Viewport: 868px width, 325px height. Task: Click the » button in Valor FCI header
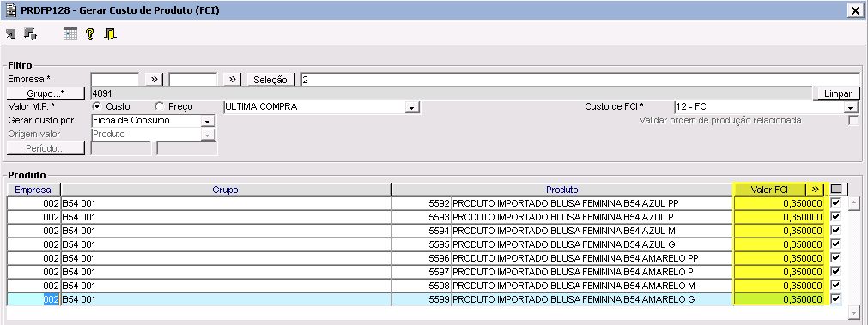point(814,190)
